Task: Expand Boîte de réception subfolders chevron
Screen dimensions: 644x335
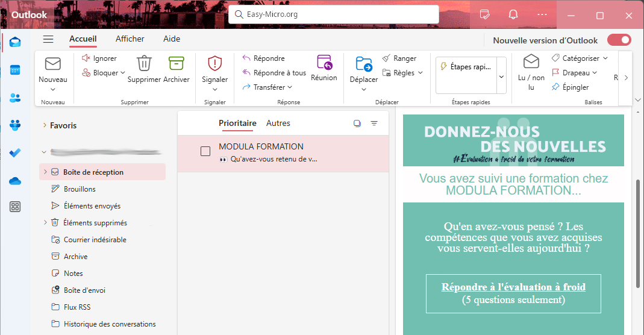Action: click(x=45, y=172)
